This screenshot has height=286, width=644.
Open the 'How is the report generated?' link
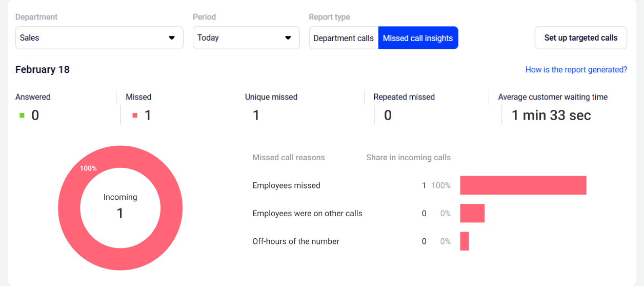(576, 70)
